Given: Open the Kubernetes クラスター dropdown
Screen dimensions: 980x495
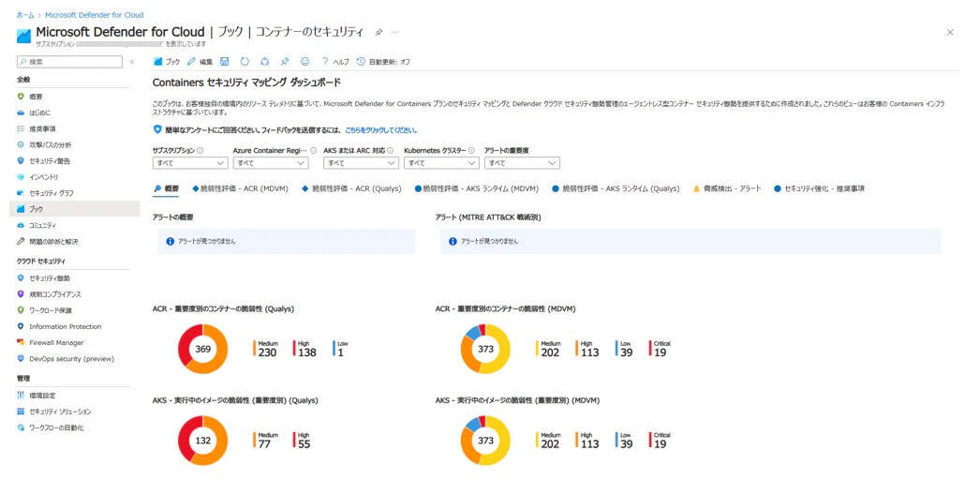Looking at the screenshot, I should (442, 163).
